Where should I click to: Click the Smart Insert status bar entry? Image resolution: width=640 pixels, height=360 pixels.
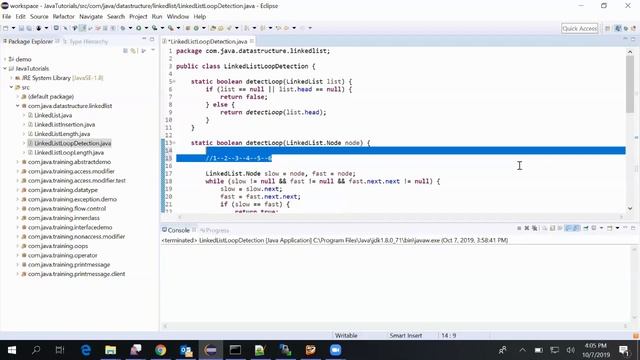[406, 336]
